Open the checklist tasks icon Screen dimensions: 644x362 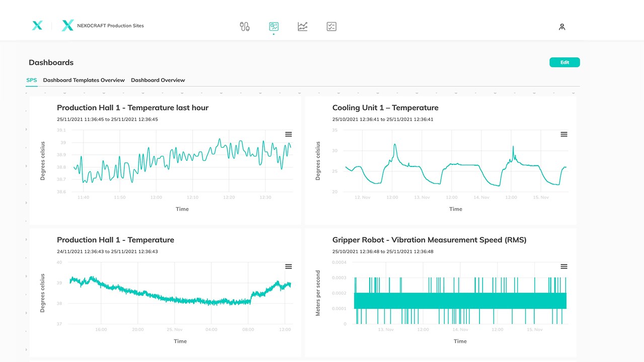click(x=331, y=27)
